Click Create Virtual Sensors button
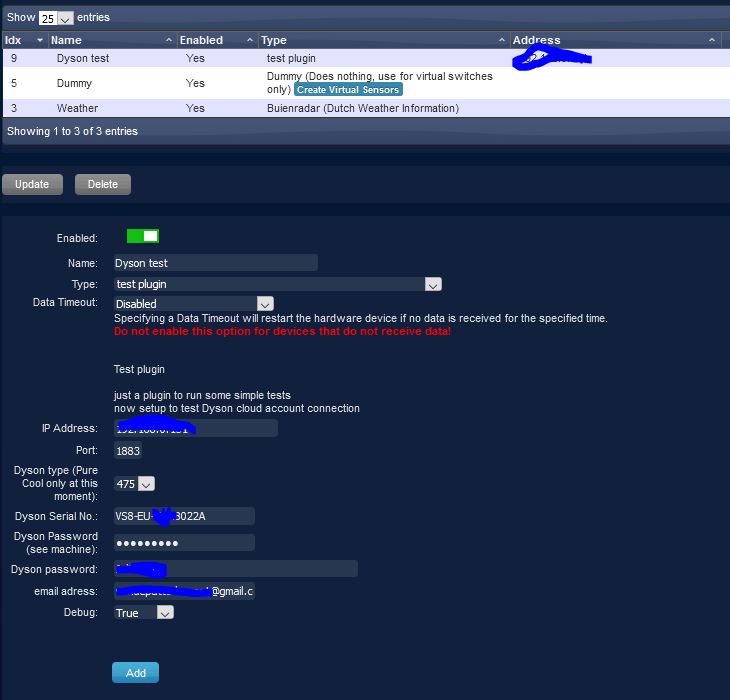This screenshot has width=730, height=700. (348, 89)
